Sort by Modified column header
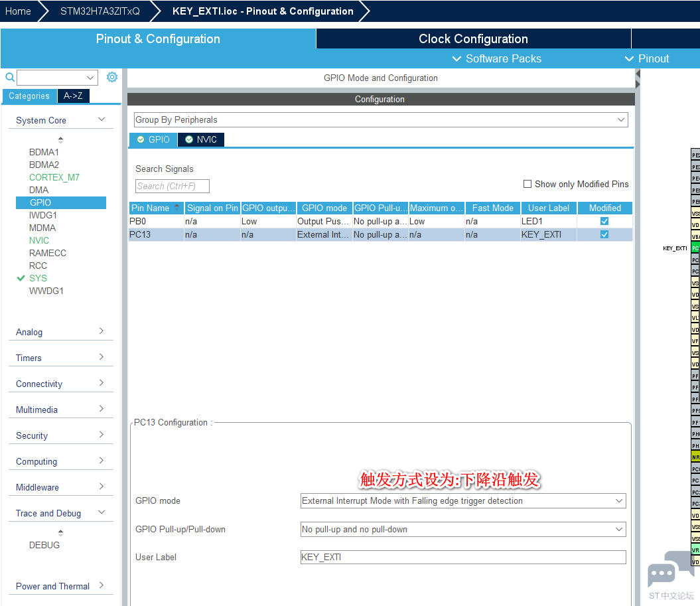700x606 pixels. point(605,208)
